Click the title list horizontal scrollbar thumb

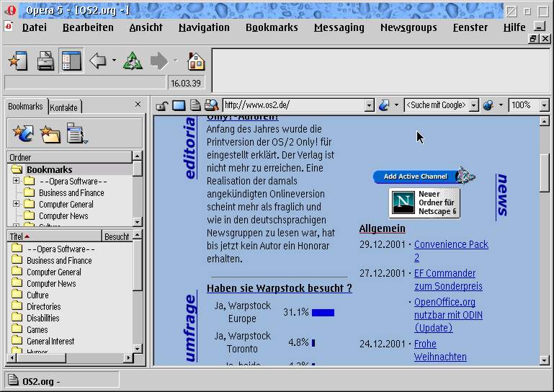click(x=41, y=358)
